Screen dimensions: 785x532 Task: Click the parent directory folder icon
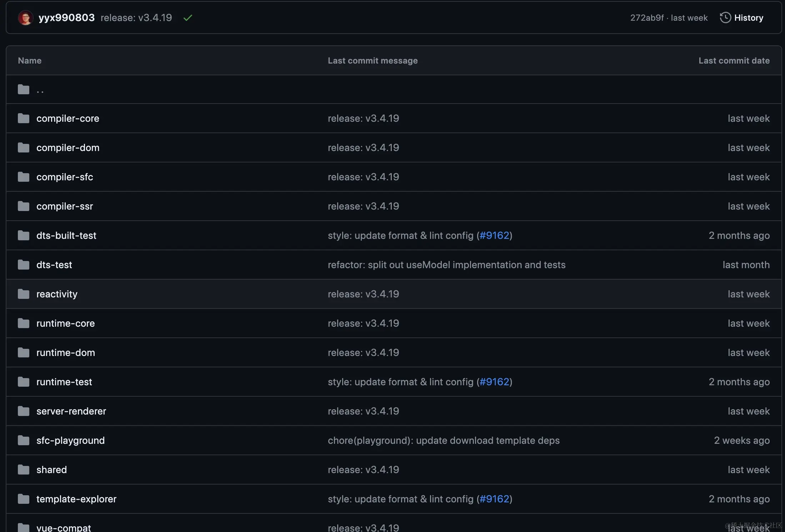[24, 89]
